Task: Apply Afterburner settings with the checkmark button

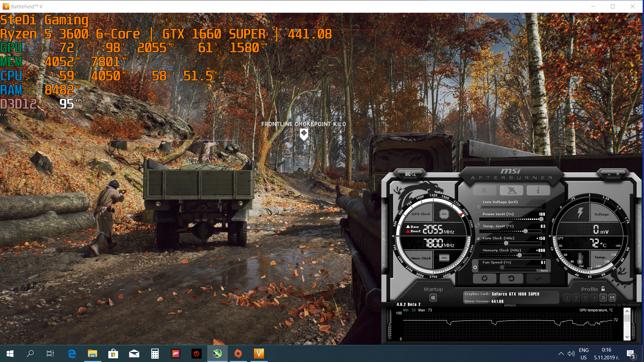Action: pyautogui.click(x=538, y=278)
